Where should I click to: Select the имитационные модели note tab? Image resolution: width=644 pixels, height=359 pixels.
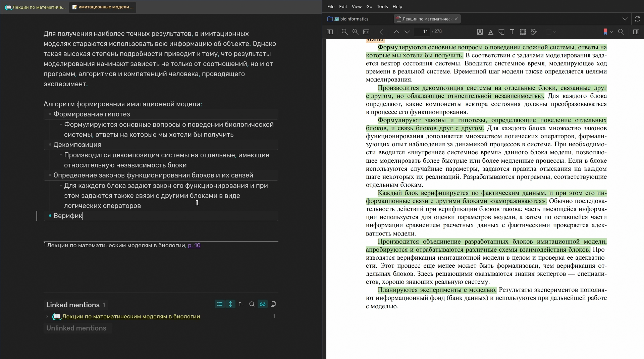(x=103, y=7)
